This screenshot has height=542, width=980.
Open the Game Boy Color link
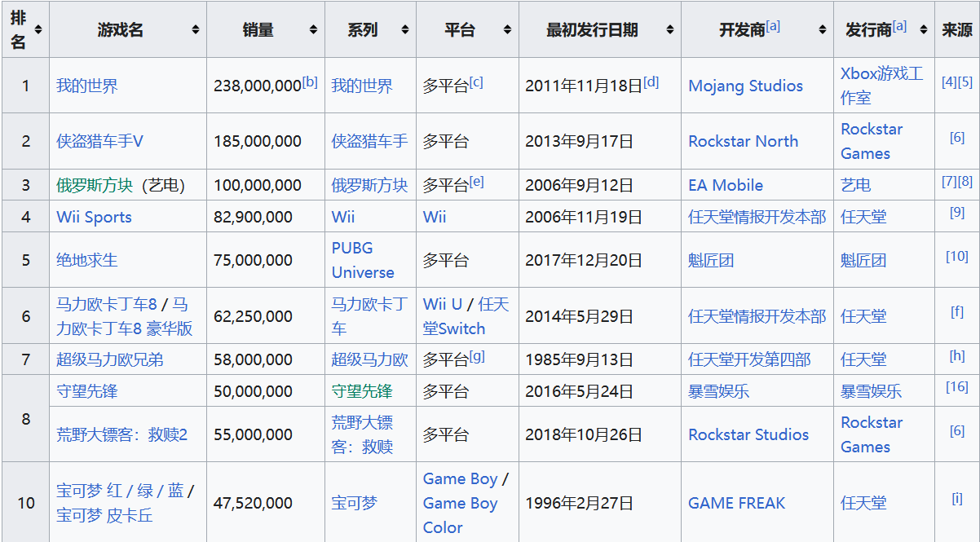point(460,515)
